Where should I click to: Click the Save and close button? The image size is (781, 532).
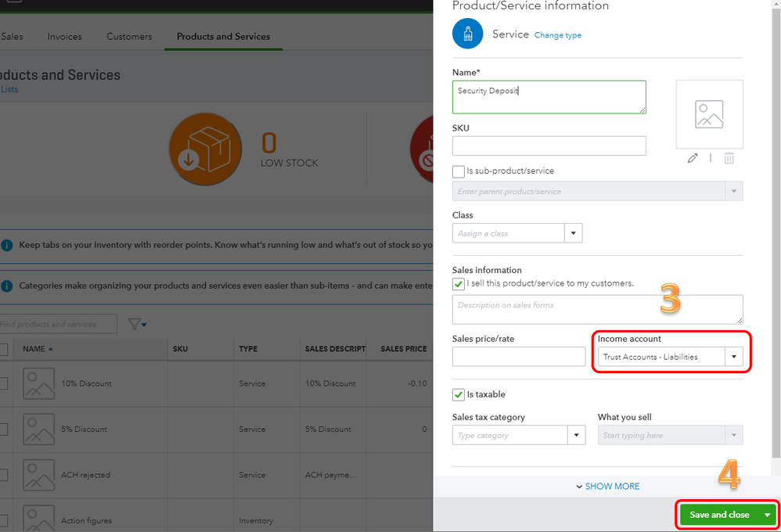point(718,515)
